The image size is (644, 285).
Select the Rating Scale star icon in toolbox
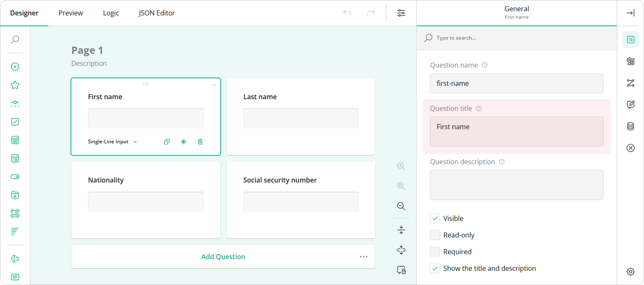click(15, 85)
